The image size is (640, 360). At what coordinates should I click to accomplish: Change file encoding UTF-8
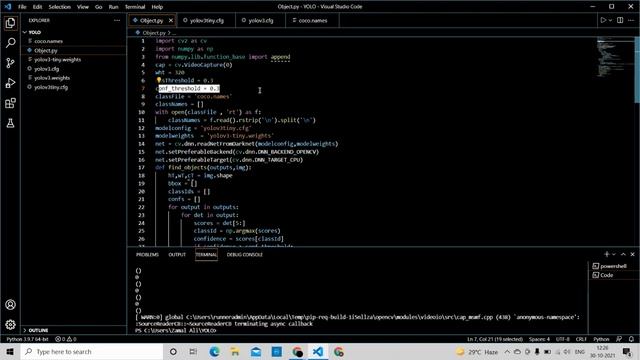[x=562, y=339]
